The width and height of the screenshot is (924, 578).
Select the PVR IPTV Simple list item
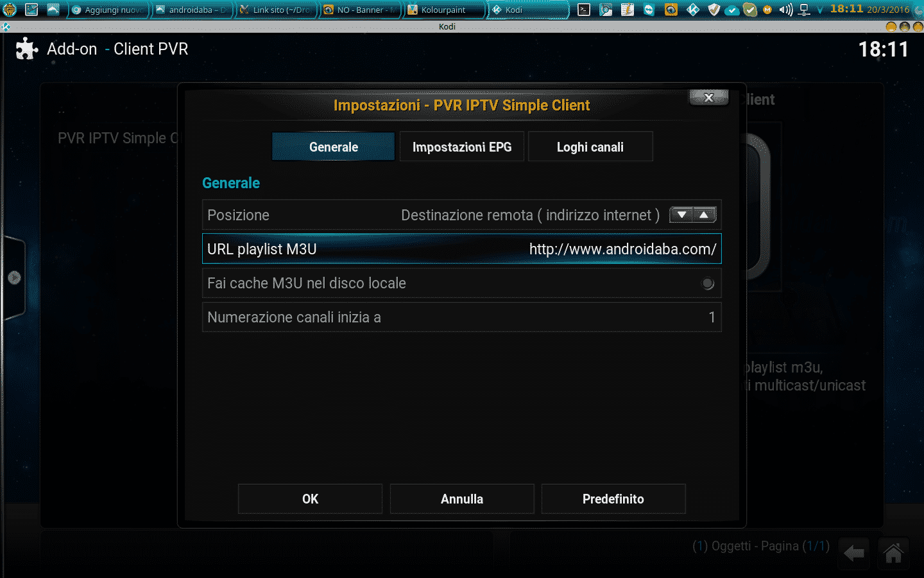point(117,138)
